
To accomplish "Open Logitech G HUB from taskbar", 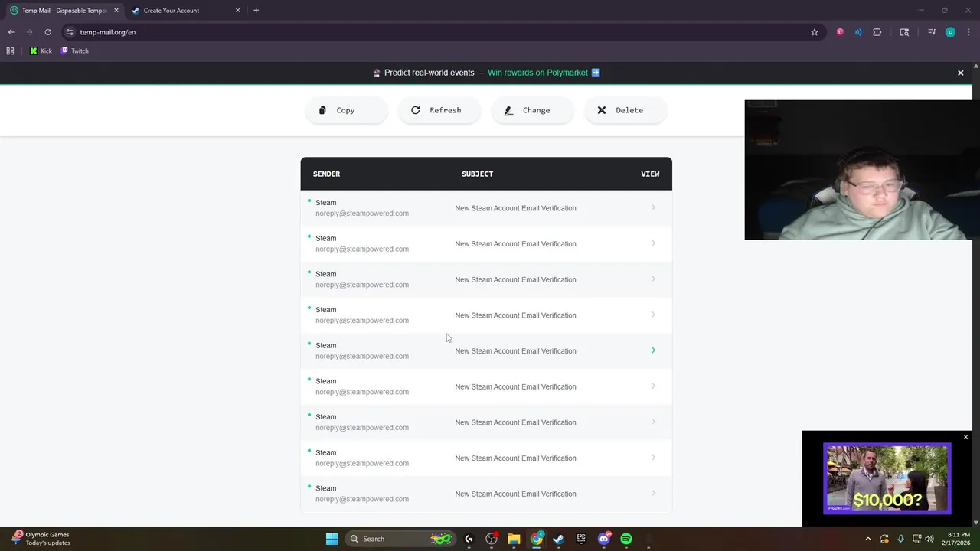I will [x=469, y=539].
